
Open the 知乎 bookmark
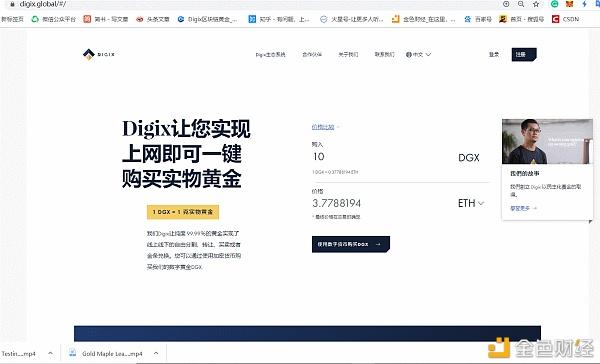click(x=279, y=19)
